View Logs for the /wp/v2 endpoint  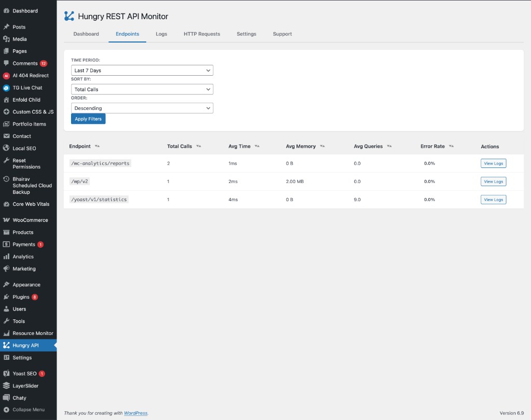(x=493, y=181)
